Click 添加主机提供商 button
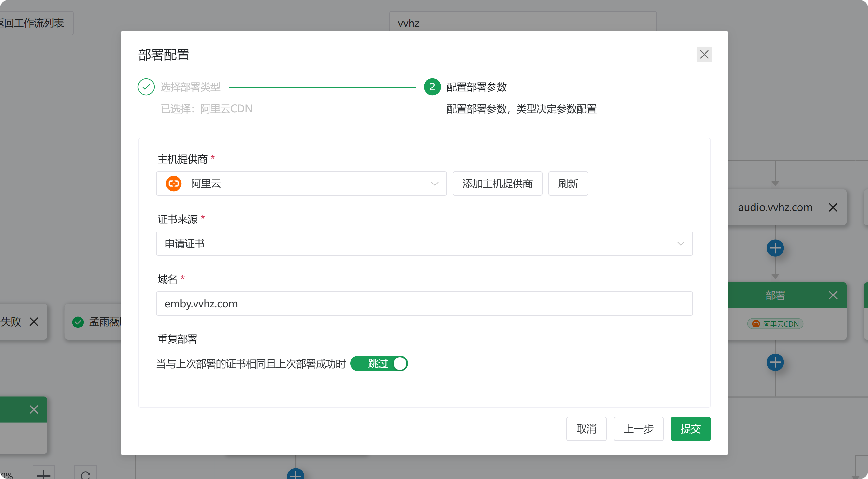868x479 pixels. [497, 184]
